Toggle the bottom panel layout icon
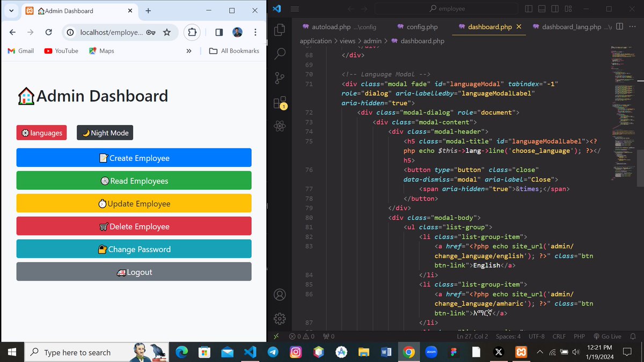This screenshot has height=362, width=644. (x=541, y=9)
